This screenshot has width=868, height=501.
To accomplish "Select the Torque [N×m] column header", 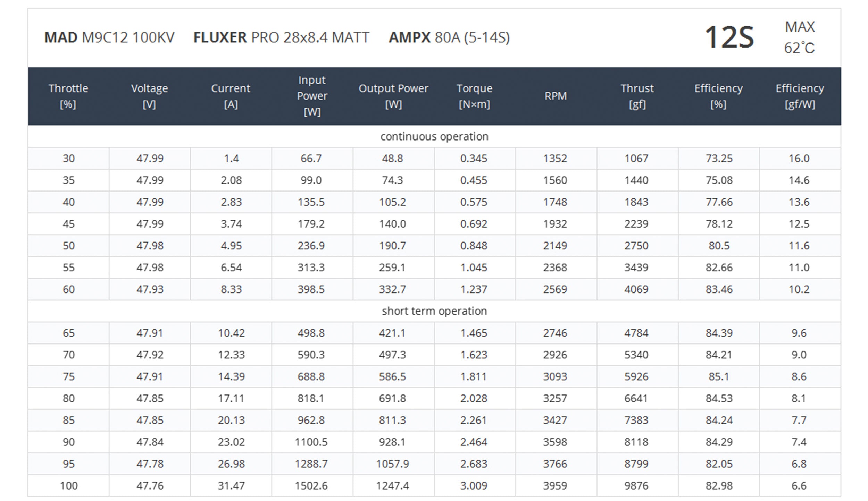I will tap(474, 96).
